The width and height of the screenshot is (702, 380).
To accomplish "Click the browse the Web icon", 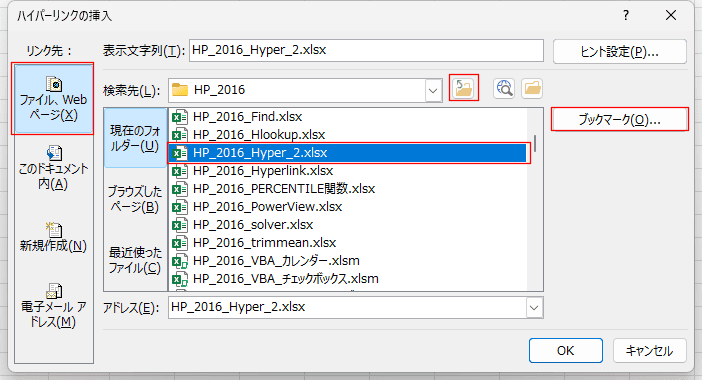I will coord(504,88).
